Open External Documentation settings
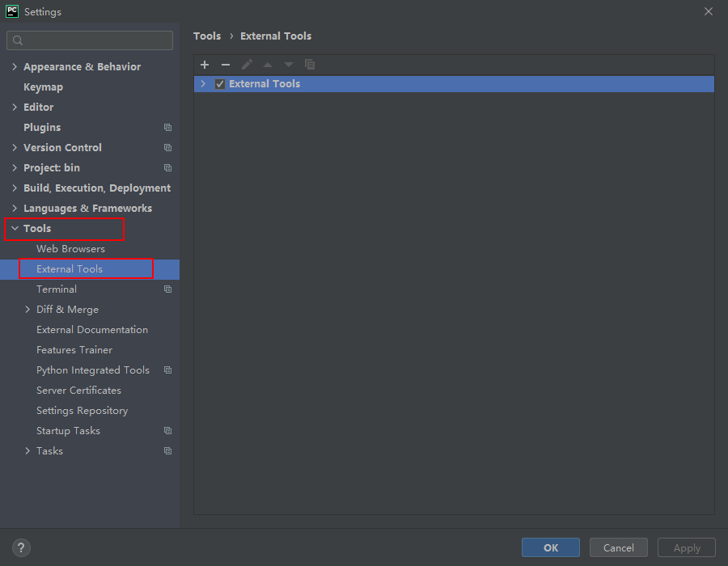The height and width of the screenshot is (566, 728). (92, 330)
